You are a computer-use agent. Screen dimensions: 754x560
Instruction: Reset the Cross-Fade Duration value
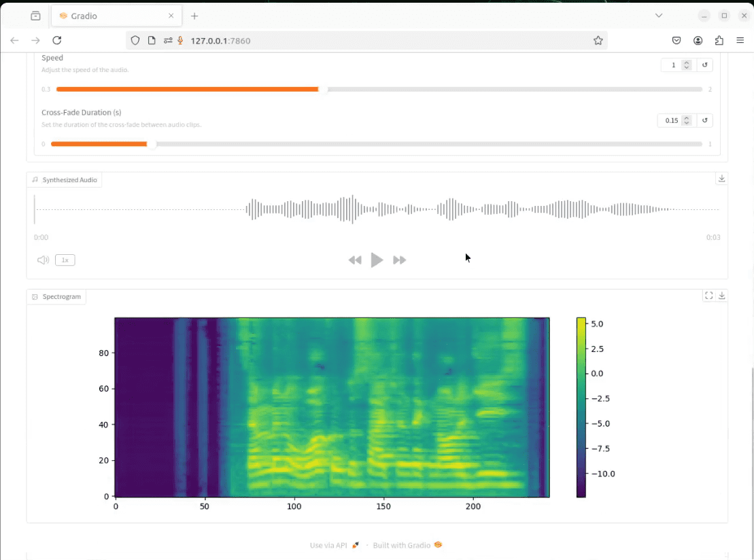[x=704, y=120]
